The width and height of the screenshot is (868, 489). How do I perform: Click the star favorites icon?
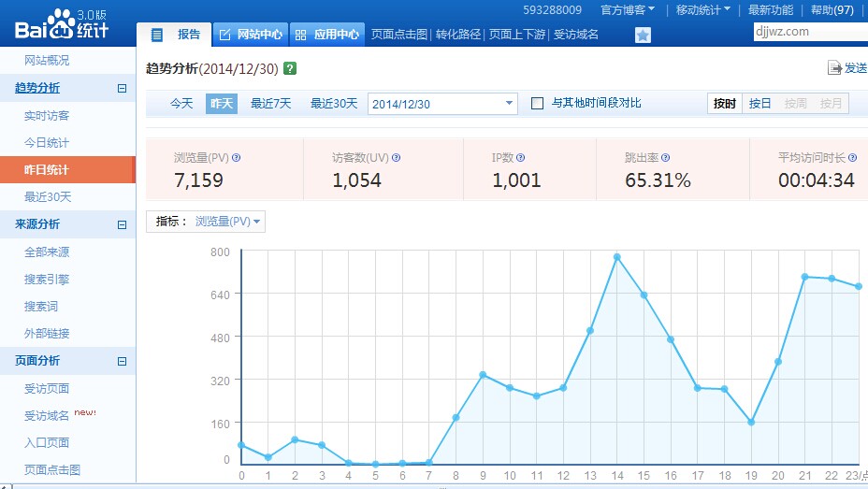tap(643, 36)
